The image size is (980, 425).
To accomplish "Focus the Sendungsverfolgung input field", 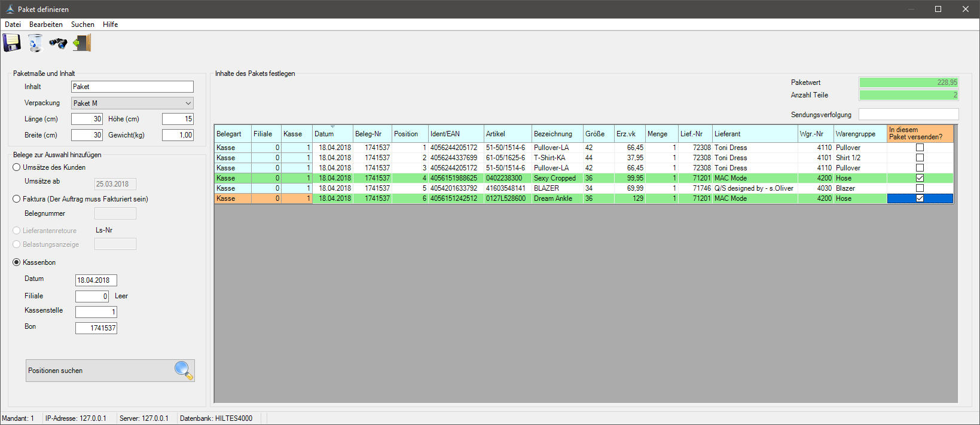I will [908, 114].
